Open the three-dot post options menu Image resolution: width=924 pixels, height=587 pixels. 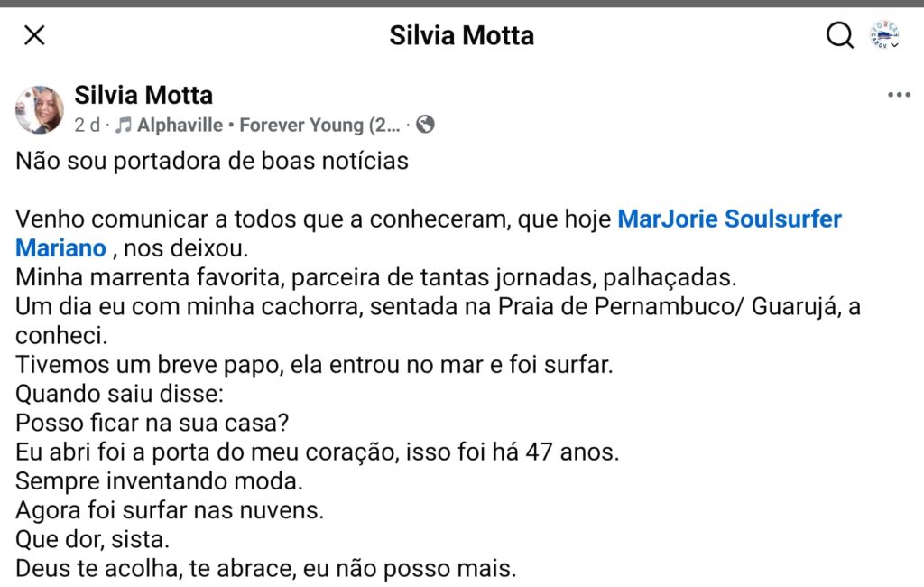click(x=899, y=95)
